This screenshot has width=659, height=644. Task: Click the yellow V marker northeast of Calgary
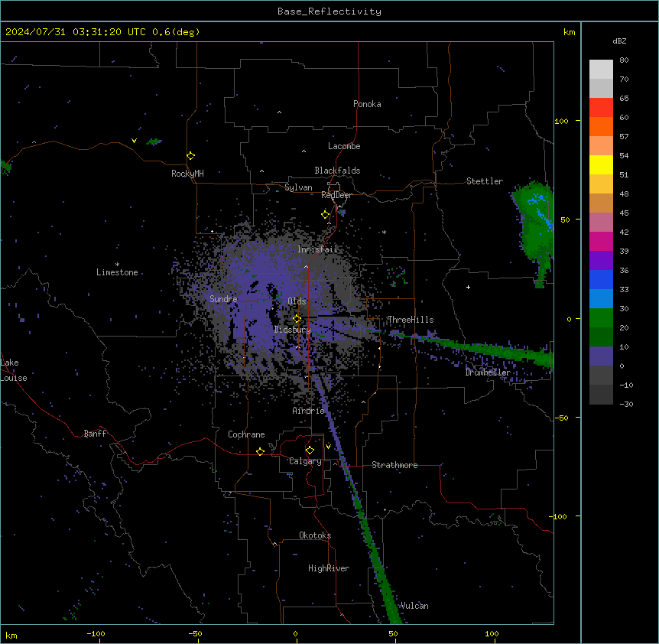pos(328,447)
